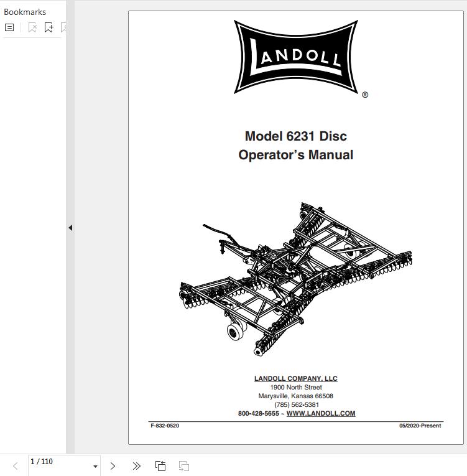
Task: Jump to last page double-arrow
Action: pos(137,466)
